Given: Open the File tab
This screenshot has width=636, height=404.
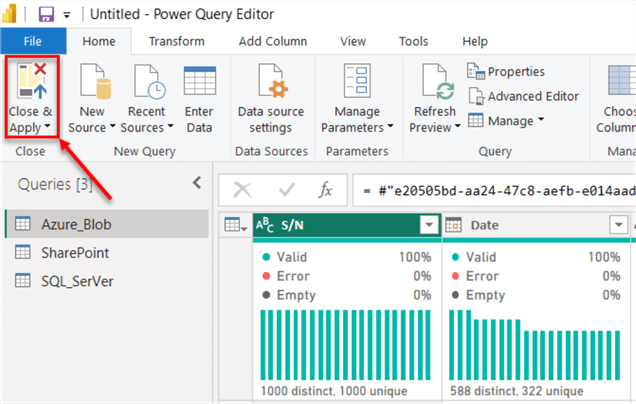Looking at the screenshot, I should [33, 41].
